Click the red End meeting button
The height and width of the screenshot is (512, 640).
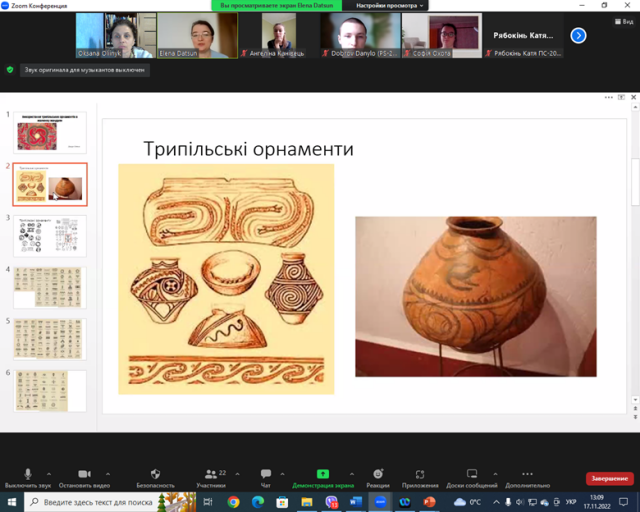pos(609,479)
